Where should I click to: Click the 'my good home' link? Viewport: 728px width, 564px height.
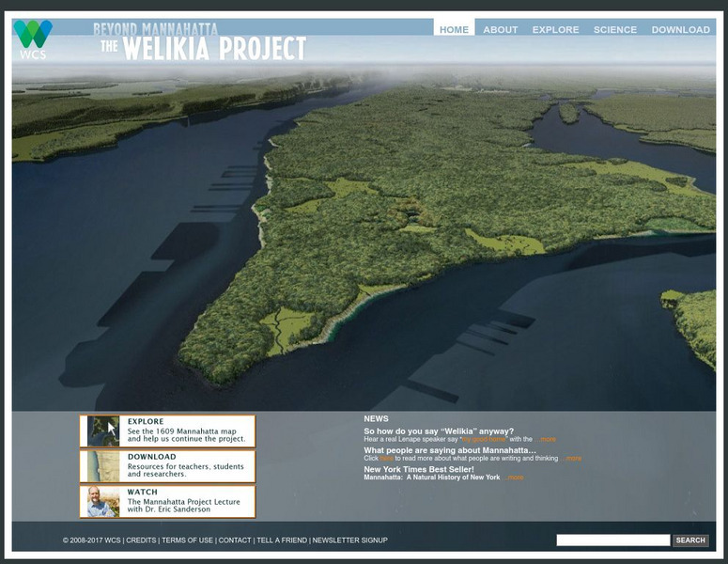coord(484,439)
